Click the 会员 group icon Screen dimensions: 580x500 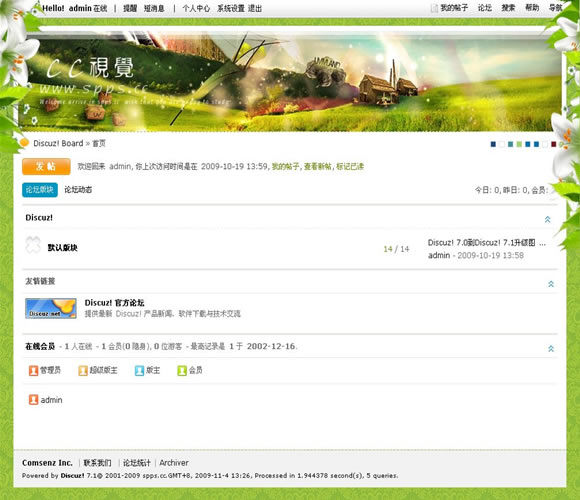182,371
